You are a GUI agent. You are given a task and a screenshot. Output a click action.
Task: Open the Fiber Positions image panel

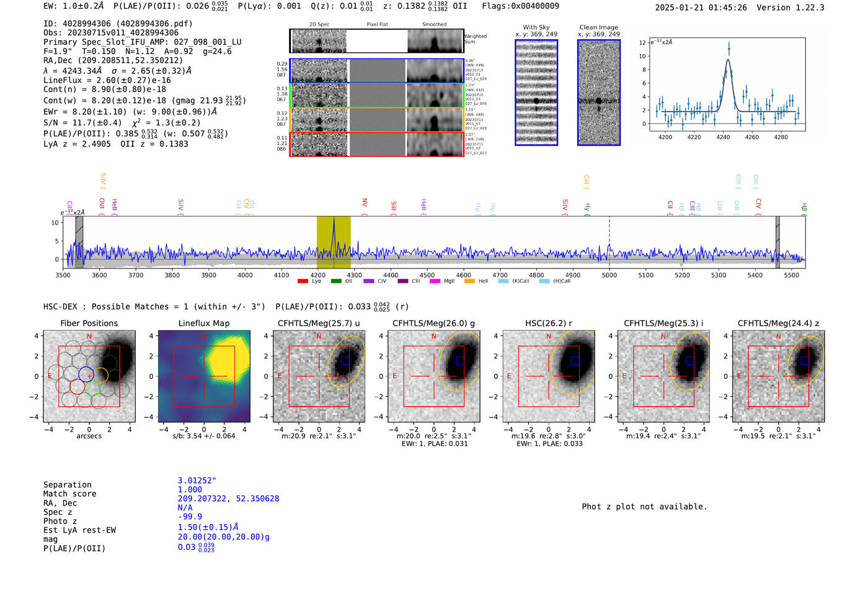89,376
